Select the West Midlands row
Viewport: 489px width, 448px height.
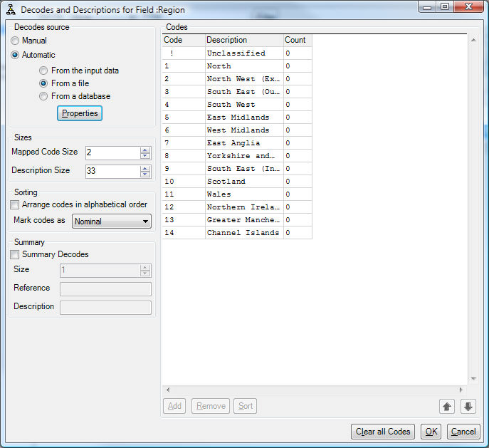237,130
